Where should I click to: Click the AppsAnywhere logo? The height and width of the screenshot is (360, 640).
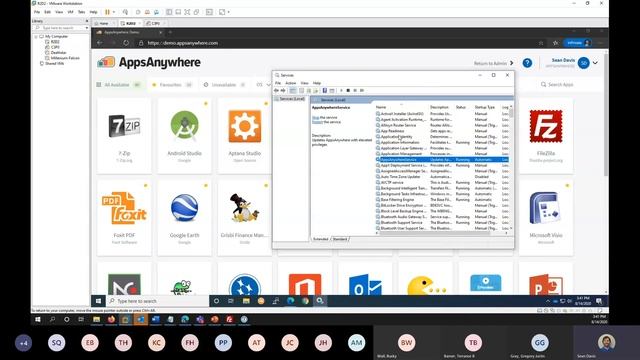(x=149, y=62)
